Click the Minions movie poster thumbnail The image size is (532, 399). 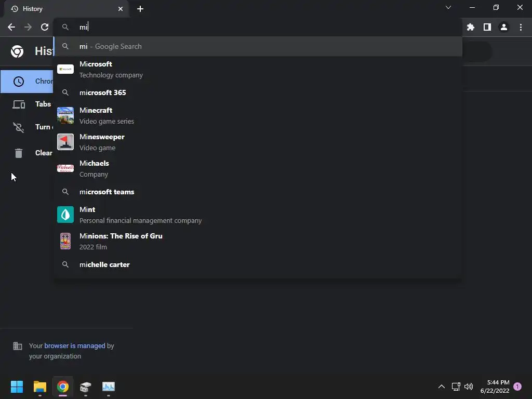point(65,241)
